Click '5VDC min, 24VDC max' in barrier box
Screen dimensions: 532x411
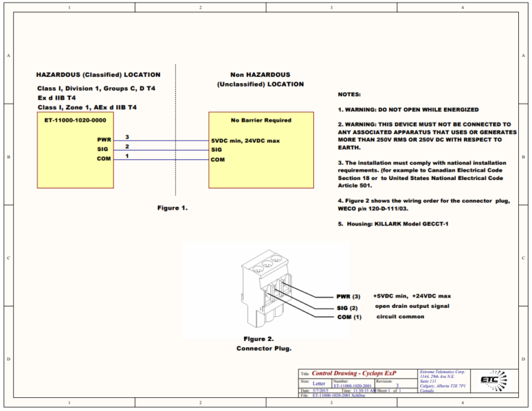pyautogui.click(x=245, y=140)
